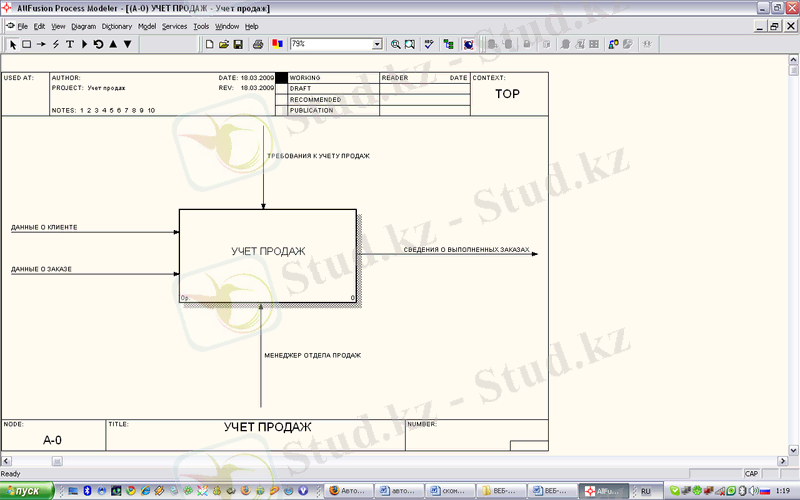
Task: Select the Text tool
Action: (x=70, y=44)
